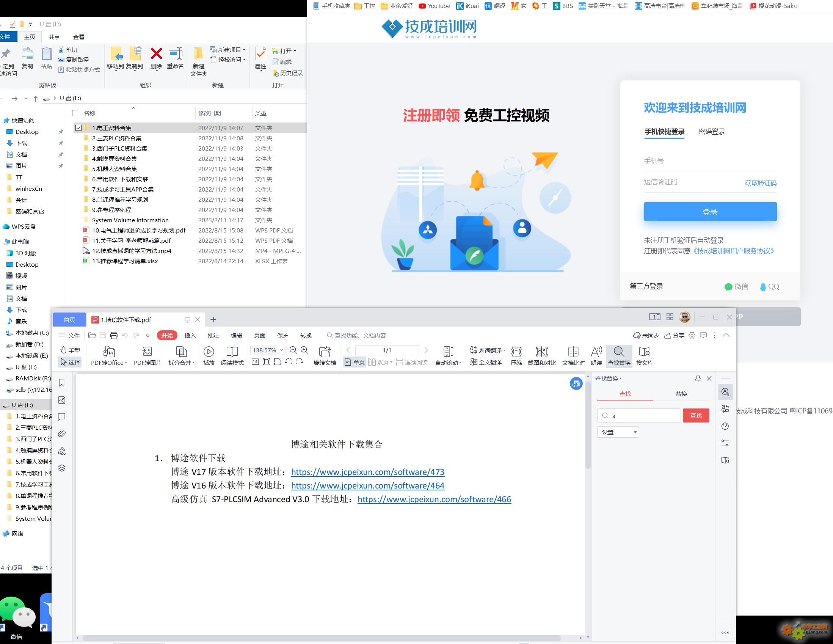Select 选择 selection tool mode
Viewport: 833px width, 644px height.
(70, 362)
